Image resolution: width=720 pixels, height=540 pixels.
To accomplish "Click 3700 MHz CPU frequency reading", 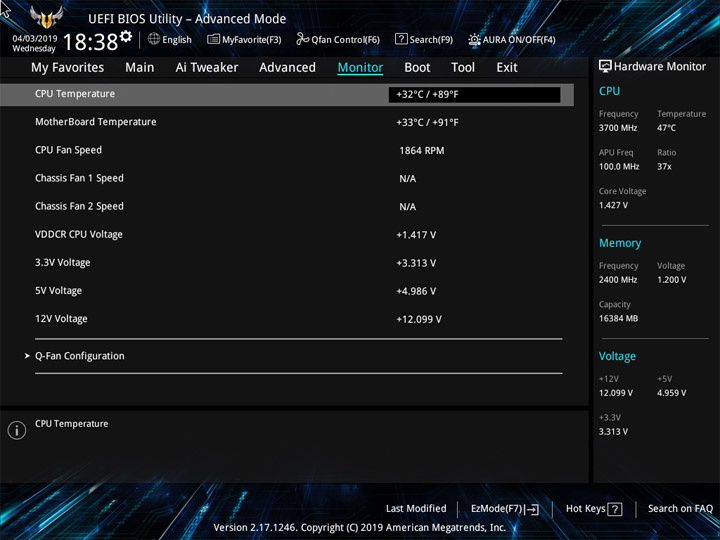I will (x=618, y=128).
